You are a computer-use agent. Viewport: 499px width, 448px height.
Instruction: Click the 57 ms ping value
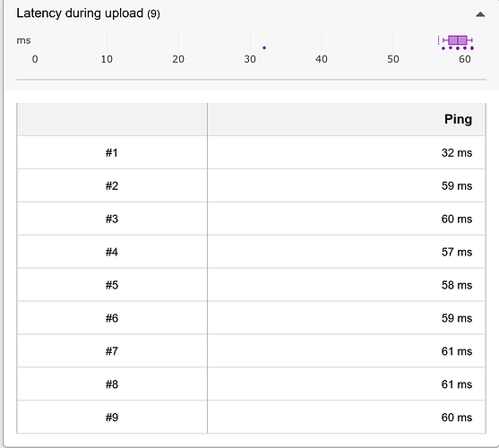(x=457, y=252)
